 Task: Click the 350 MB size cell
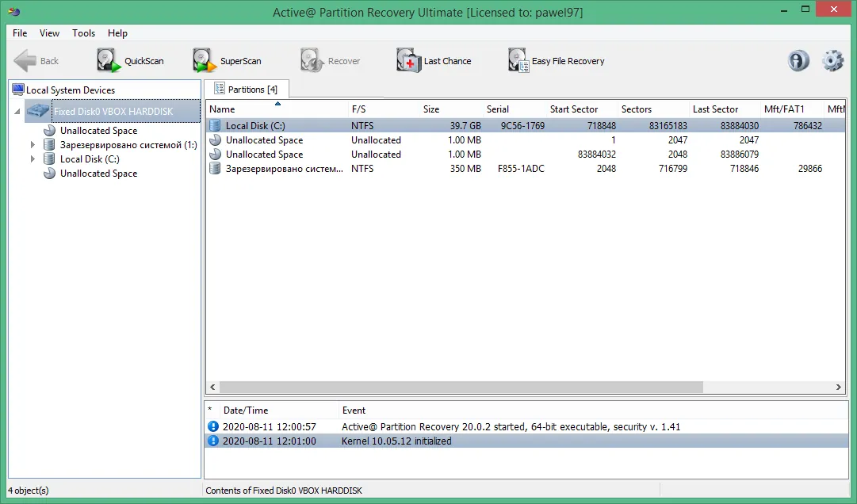click(x=465, y=169)
